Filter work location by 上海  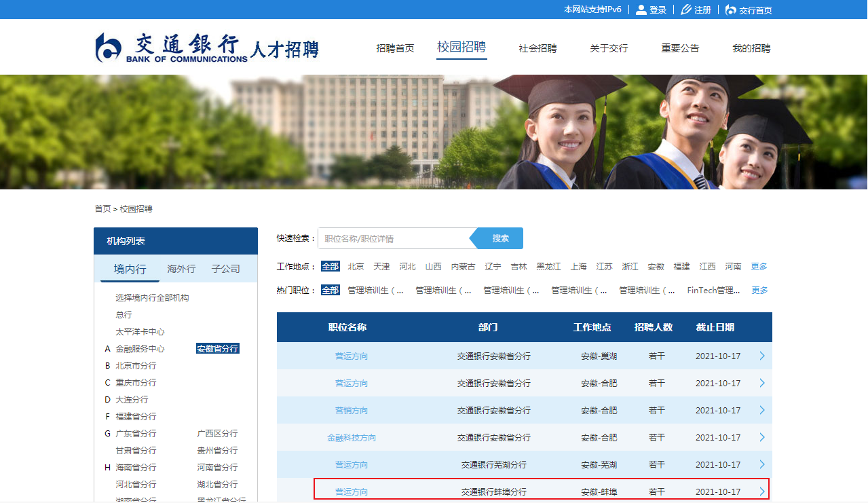pyautogui.click(x=578, y=267)
